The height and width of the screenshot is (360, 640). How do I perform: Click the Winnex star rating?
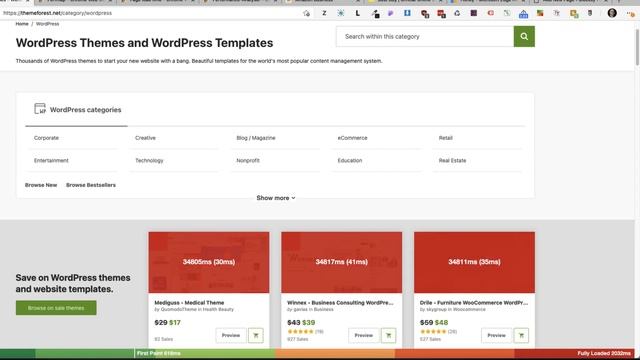300,331
